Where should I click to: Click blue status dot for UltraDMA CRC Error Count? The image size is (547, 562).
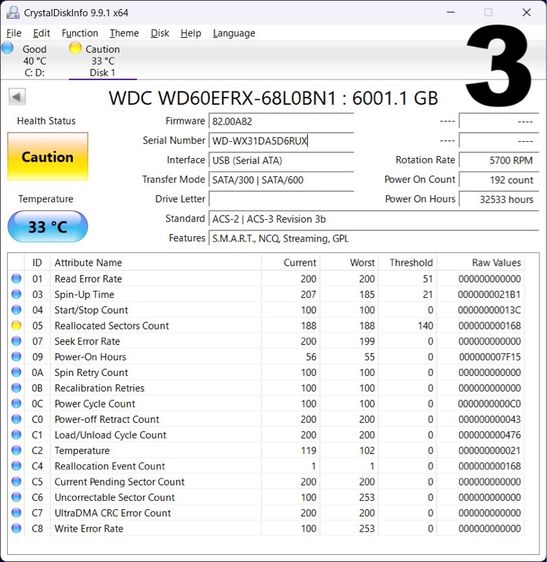pyautogui.click(x=16, y=513)
